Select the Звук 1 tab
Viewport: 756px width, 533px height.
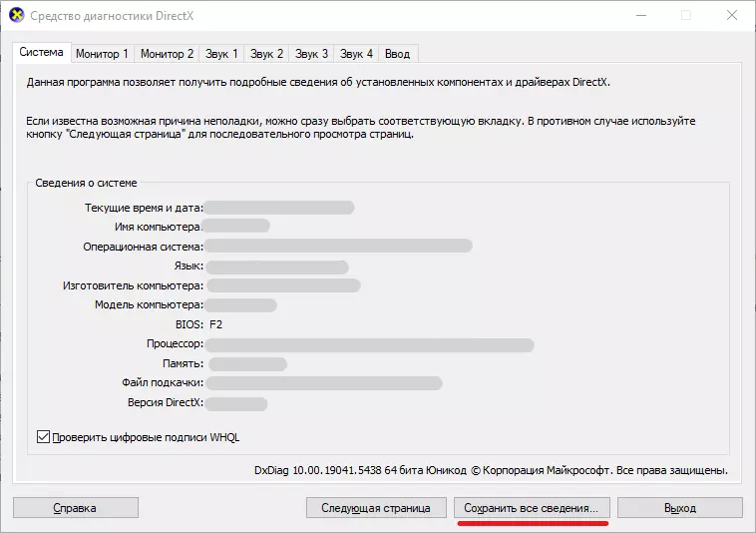pyautogui.click(x=221, y=54)
